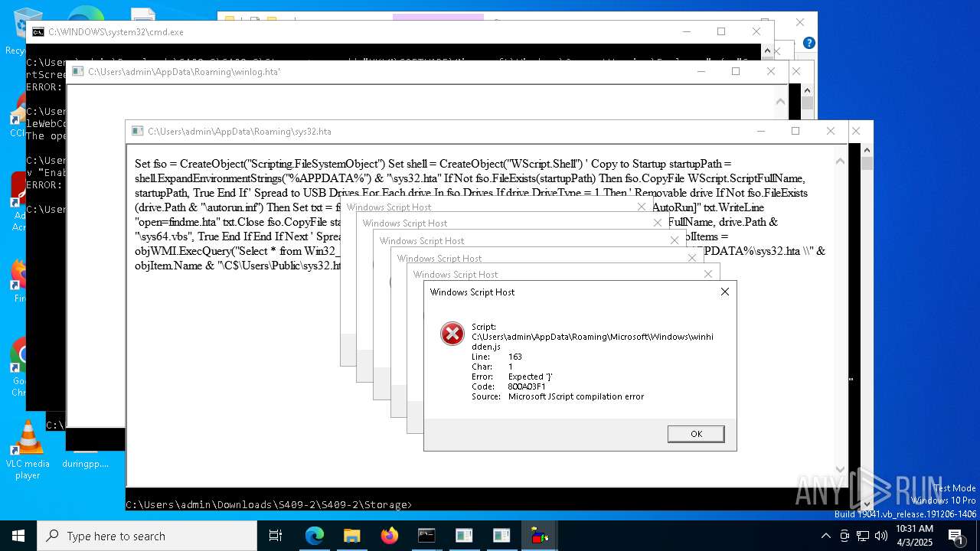The width and height of the screenshot is (980, 551).
Task: Click the 'Line: 163' text in the error dialog
Action: pos(497,357)
